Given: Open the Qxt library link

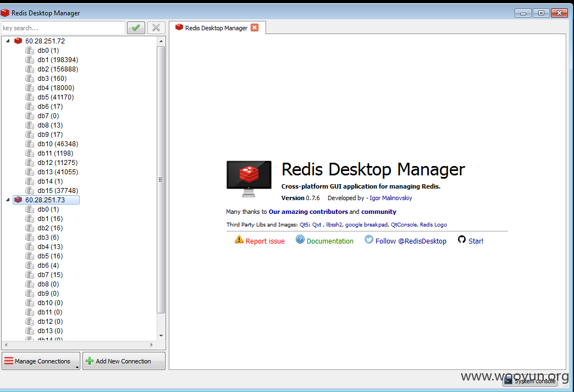Looking at the screenshot, I should click(x=317, y=224).
